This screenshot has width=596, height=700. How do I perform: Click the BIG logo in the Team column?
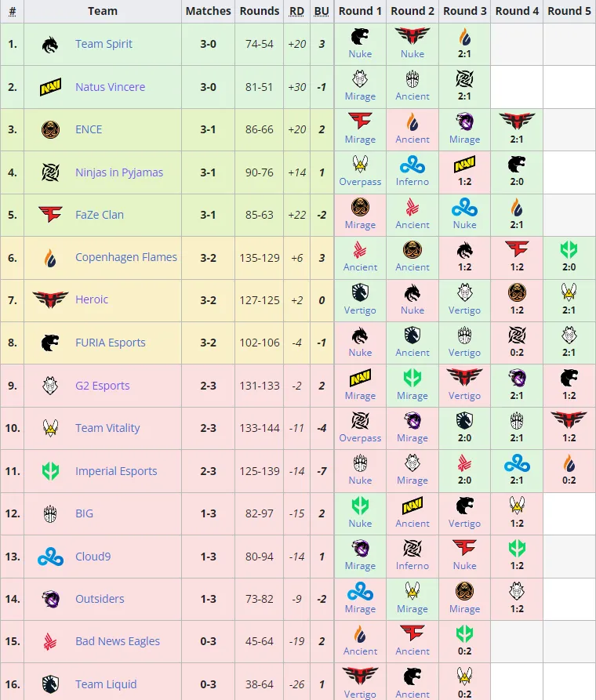coord(50,514)
